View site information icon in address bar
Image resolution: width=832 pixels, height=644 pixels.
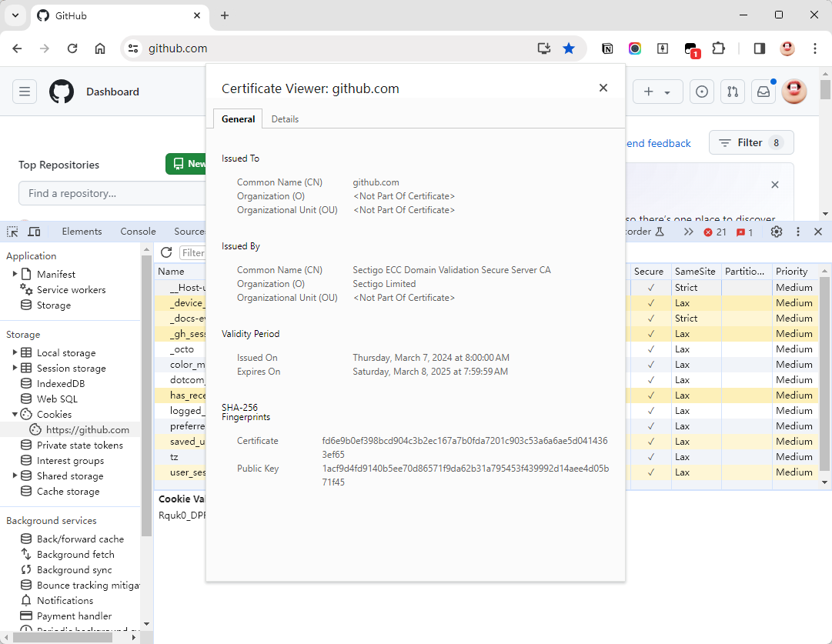(x=132, y=48)
